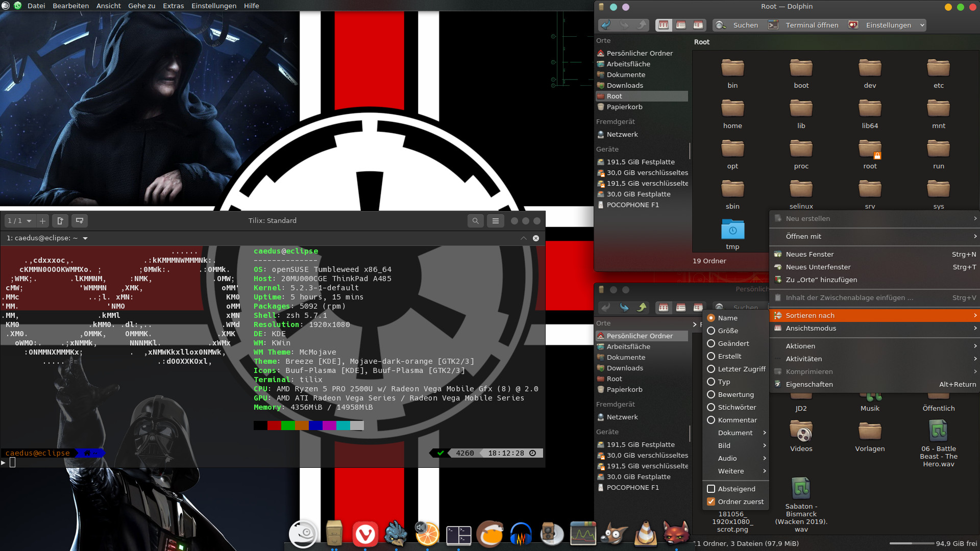Viewport: 980px width, 551px height.
Task: Open the Lesezeichen-free Extras menu in menubar
Action: (x=173, y=6)
